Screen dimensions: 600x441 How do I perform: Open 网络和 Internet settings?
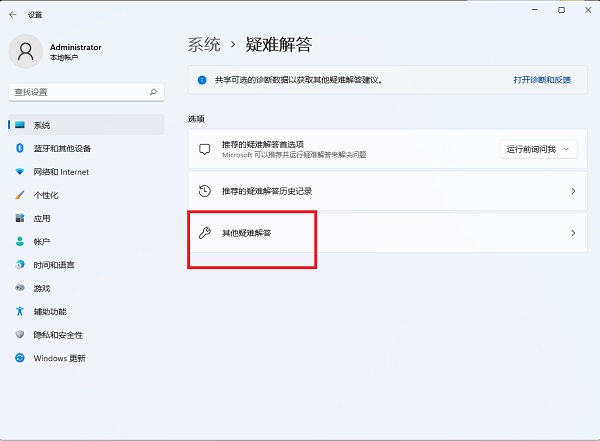(x=60, y=171)
